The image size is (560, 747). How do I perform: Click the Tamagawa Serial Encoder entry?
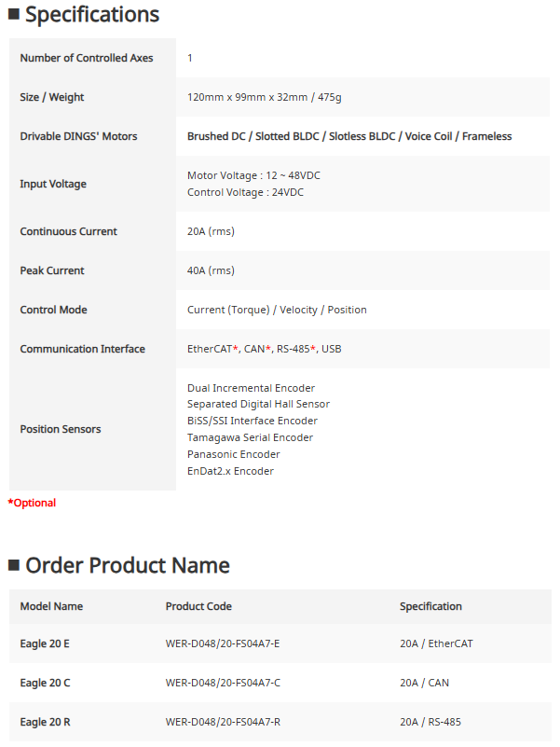point(250,437)
